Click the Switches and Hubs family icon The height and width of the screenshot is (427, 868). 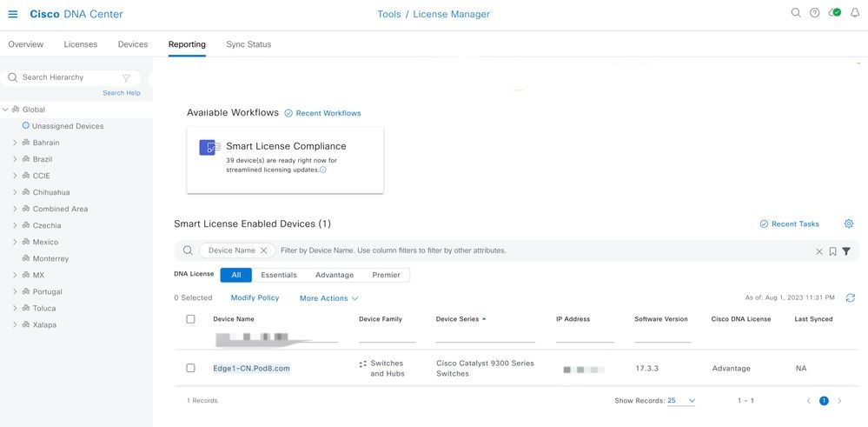click(x=362, y=364)
